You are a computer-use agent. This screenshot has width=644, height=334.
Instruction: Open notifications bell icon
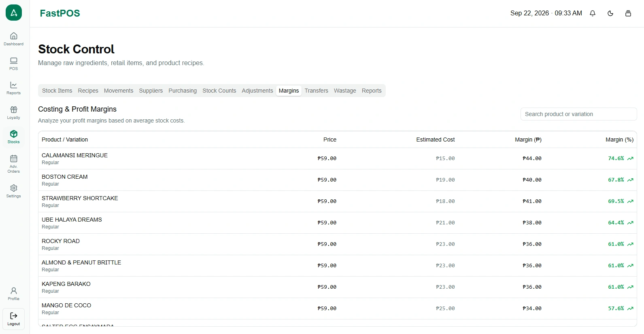[x=593, y=13]
